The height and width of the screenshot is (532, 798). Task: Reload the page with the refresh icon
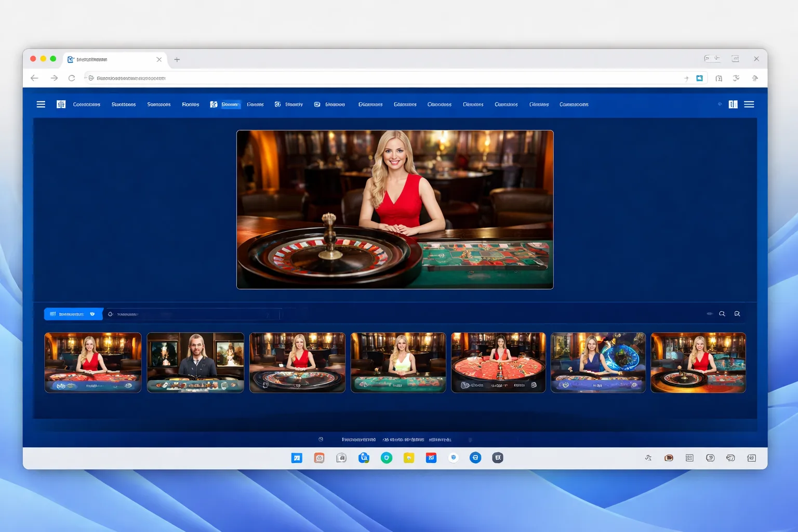tap(72, 78)
